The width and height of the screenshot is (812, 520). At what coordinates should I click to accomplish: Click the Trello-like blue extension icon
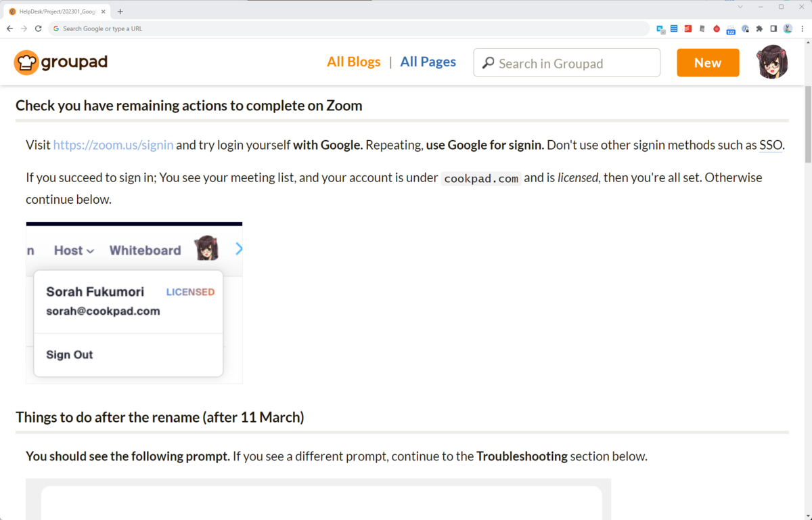(660, 29)
